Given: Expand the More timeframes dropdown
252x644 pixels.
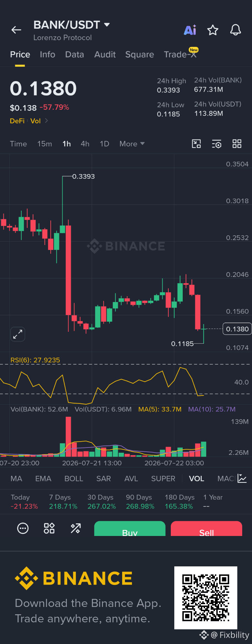Looking at the screenshot, I should click(x=132, y=144).
